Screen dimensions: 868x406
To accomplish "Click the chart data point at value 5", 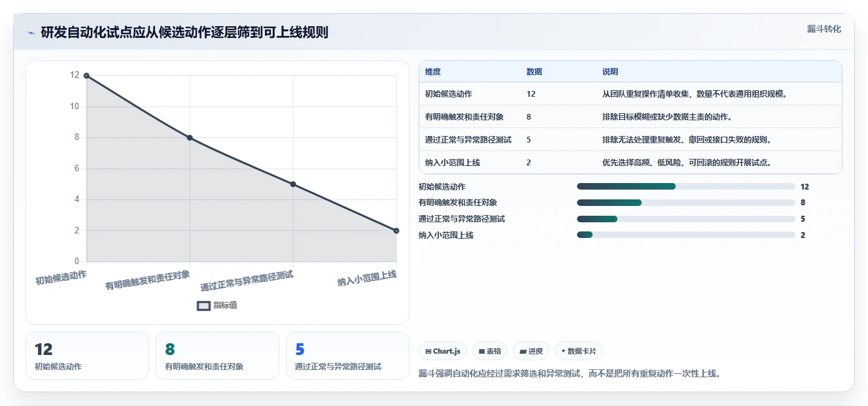I will [293, 184].
